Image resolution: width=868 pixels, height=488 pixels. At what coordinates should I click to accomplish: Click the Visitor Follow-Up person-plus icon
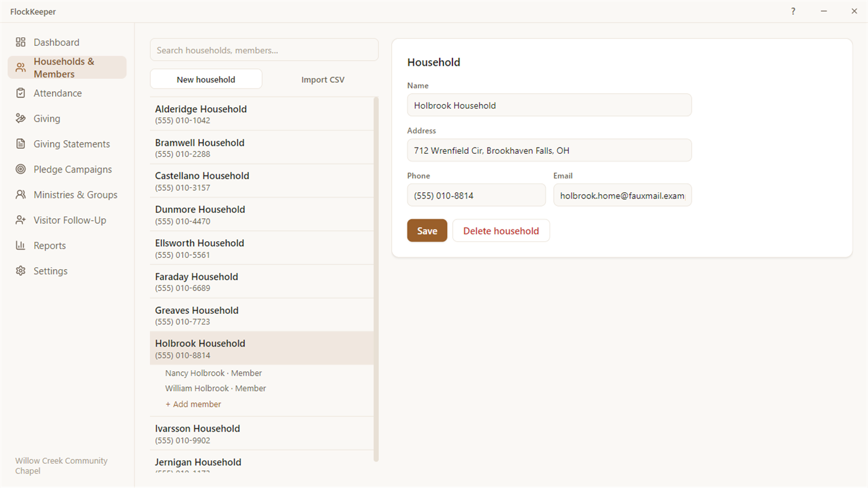coord(20,220)
